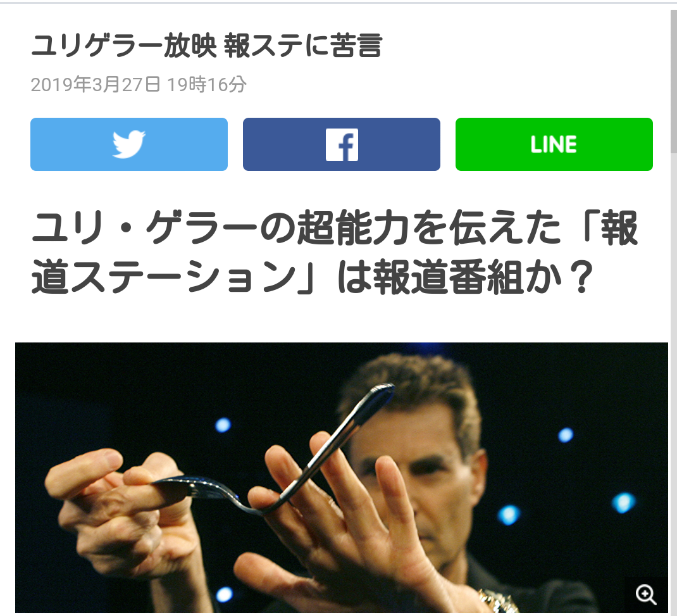Screen dimensions: 677x616
Task: Click the white LINE text label
Action: coord(554,144)
